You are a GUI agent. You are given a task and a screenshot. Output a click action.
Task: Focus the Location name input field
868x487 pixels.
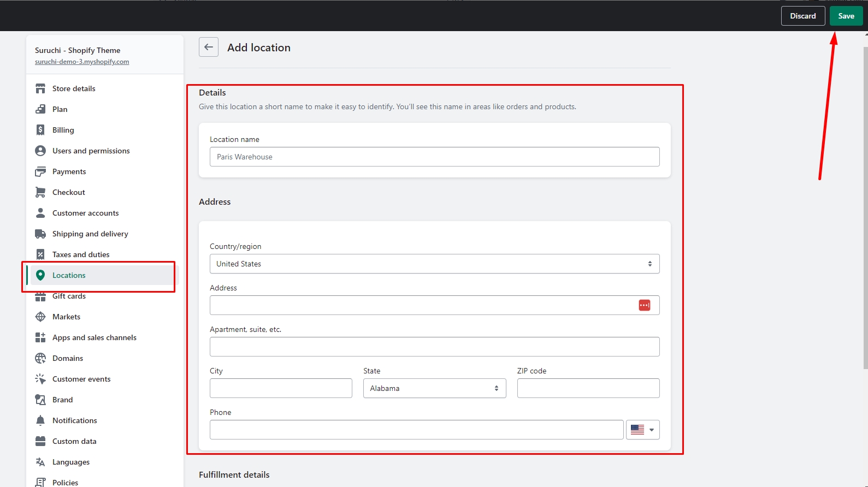coord(434,157)
